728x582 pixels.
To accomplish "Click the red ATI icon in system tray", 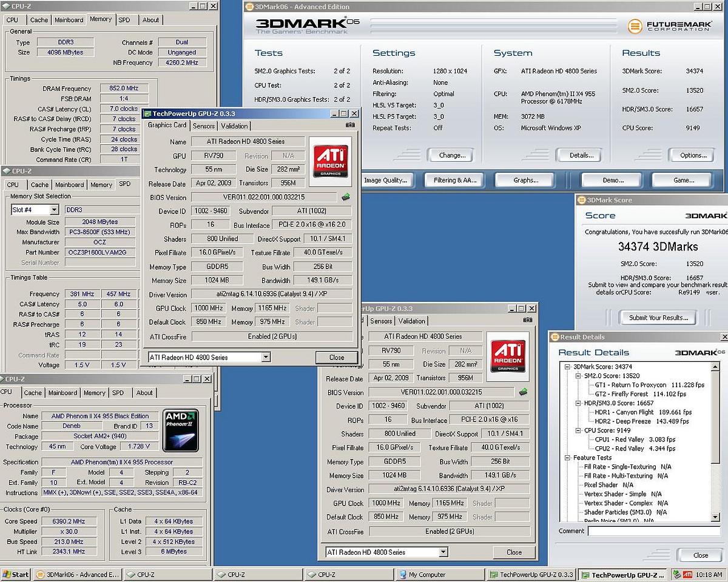I will point(688,574).
